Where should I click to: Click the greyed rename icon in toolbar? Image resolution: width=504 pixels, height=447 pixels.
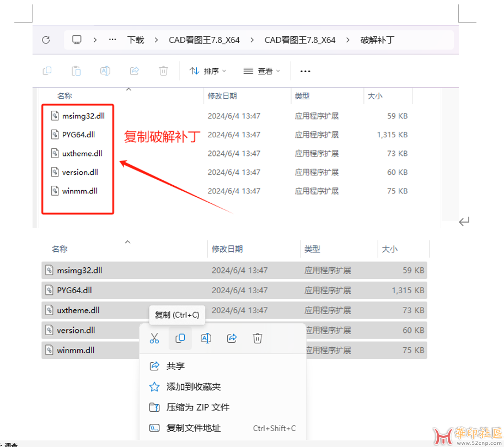[105, 71]
